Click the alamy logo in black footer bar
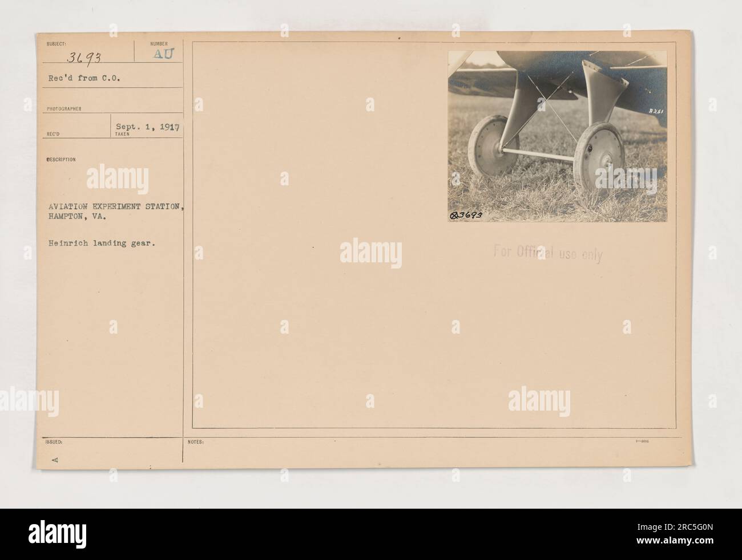The width and height of the screenshot is (742, 560). click(58, 534)
